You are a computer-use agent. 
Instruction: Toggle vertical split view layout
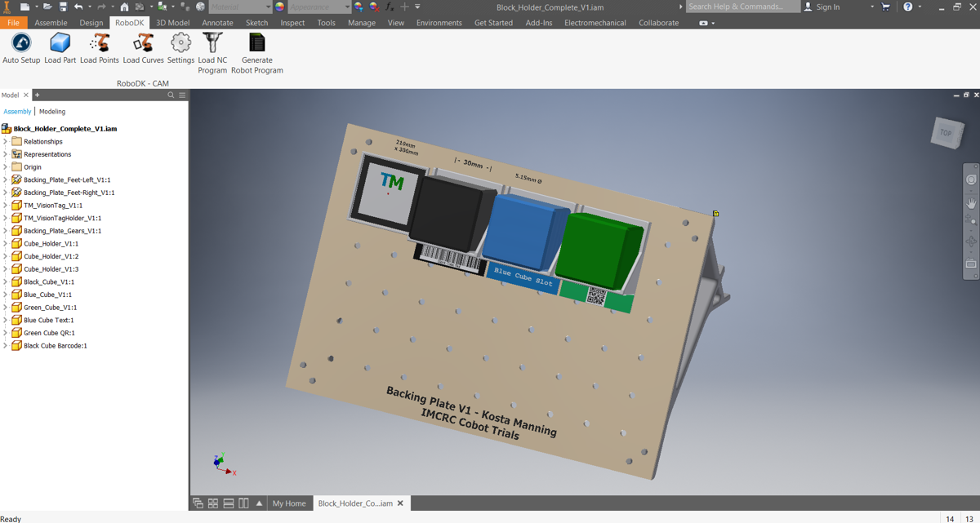point(243,503)
